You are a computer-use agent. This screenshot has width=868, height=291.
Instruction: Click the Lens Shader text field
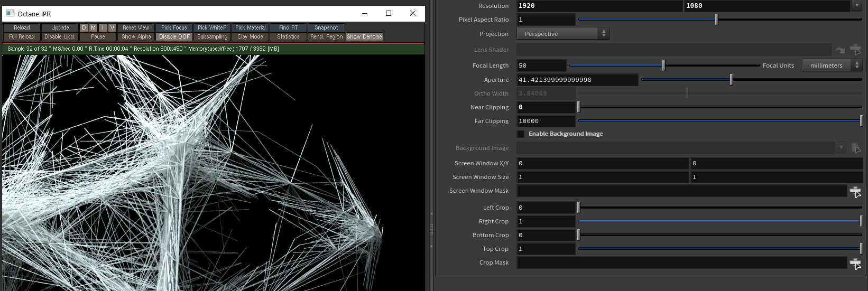673,50
